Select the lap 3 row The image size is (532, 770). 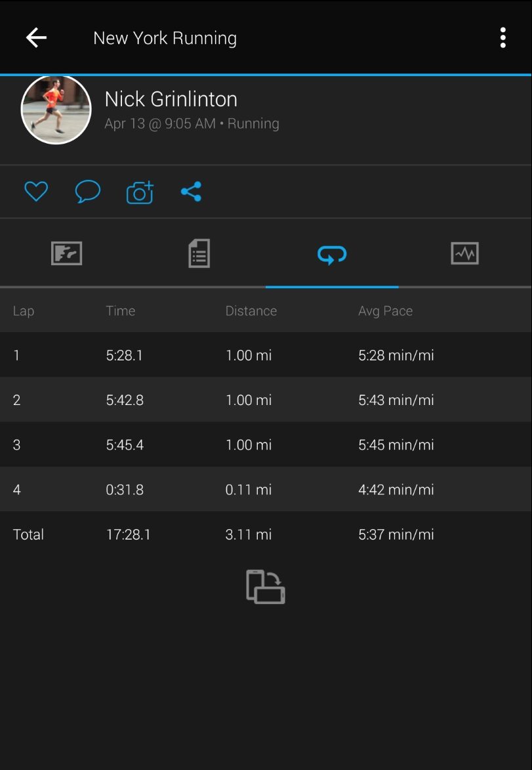(x=266, y=445)
